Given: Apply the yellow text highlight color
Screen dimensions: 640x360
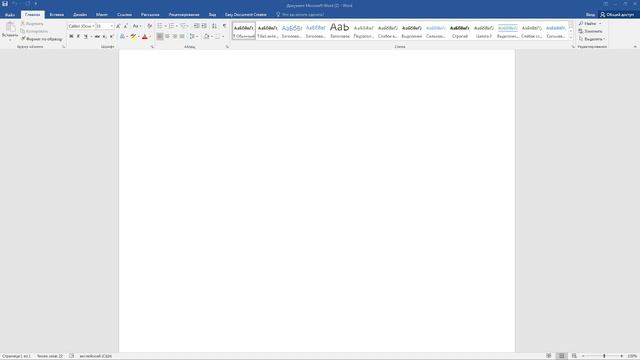Looking at the screenshot, I should (x=133, y=37).
